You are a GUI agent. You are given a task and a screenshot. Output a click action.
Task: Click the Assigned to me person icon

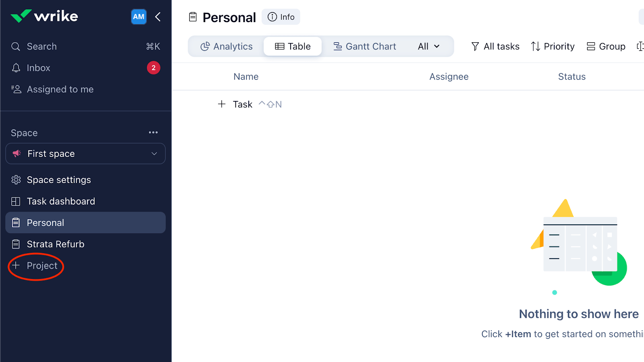point(16,89)
